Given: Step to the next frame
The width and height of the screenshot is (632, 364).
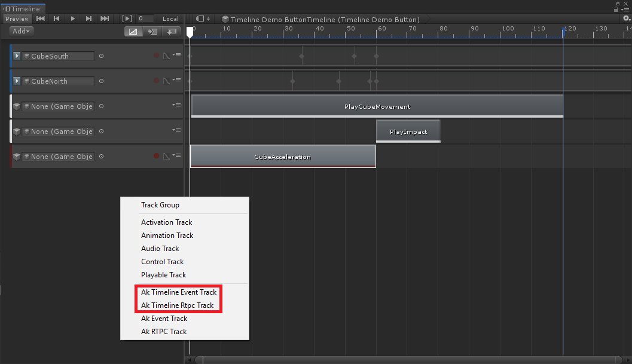Looking at the screenshot, I should 89,19.
